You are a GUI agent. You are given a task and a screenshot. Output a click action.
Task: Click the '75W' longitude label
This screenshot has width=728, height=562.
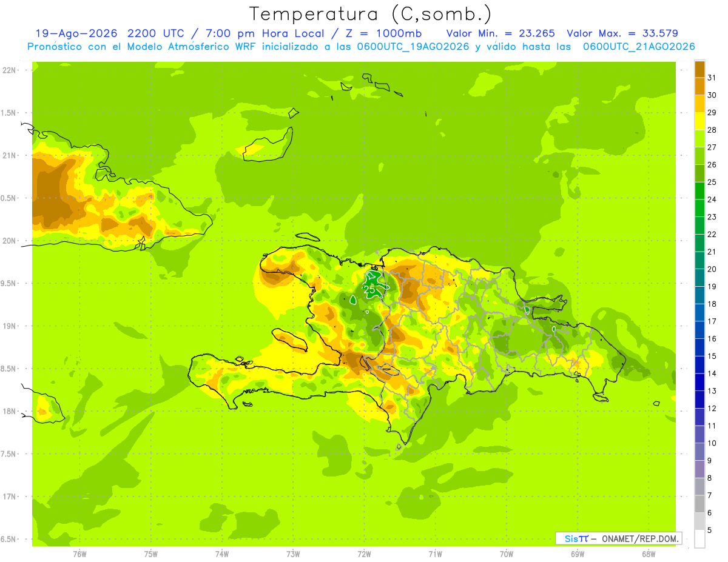(151, 554)
